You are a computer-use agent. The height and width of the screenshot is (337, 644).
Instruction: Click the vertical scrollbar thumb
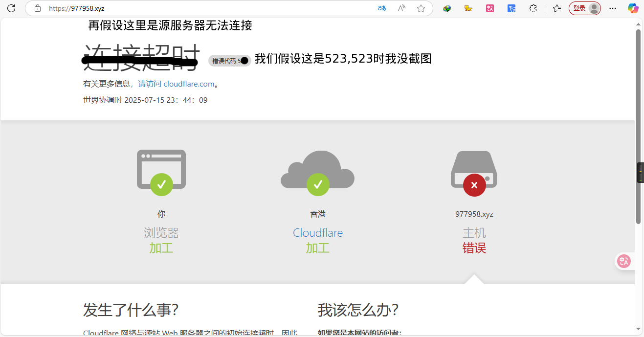pos(638,127)
